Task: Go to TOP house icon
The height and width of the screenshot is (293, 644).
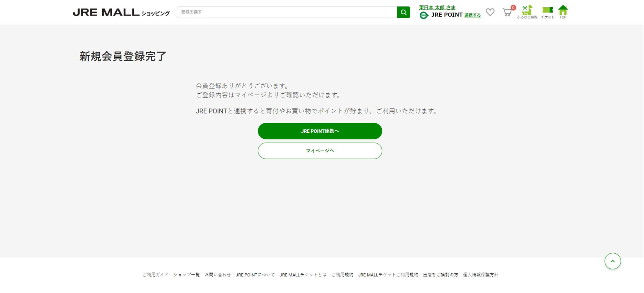Action: [563, 12]
